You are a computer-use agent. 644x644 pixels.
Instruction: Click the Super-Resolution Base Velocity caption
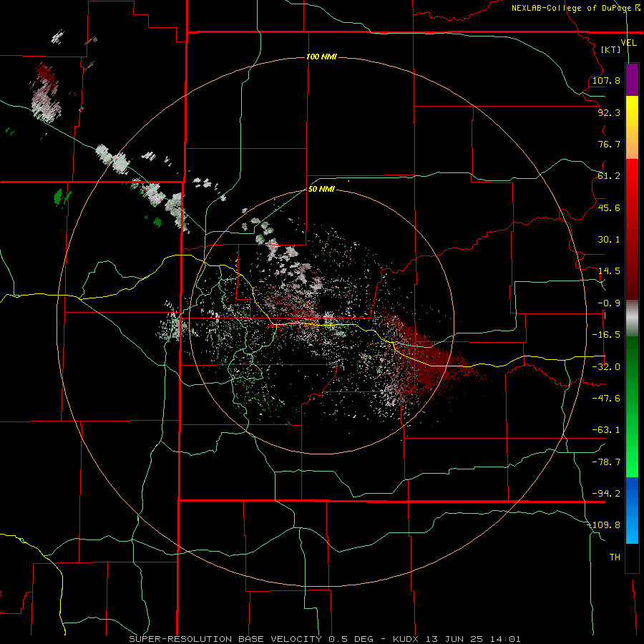[325, 639]
